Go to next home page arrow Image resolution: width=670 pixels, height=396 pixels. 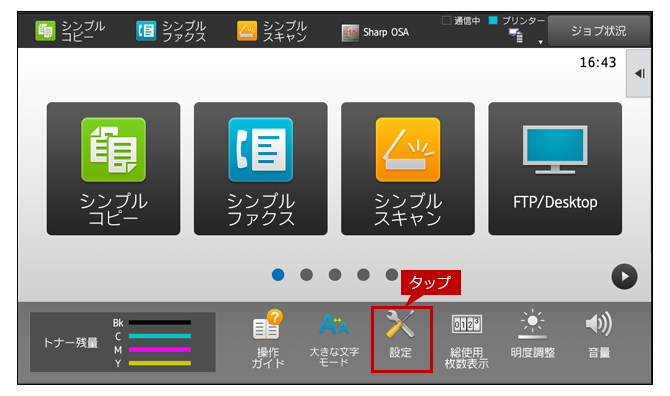point(624,276)
